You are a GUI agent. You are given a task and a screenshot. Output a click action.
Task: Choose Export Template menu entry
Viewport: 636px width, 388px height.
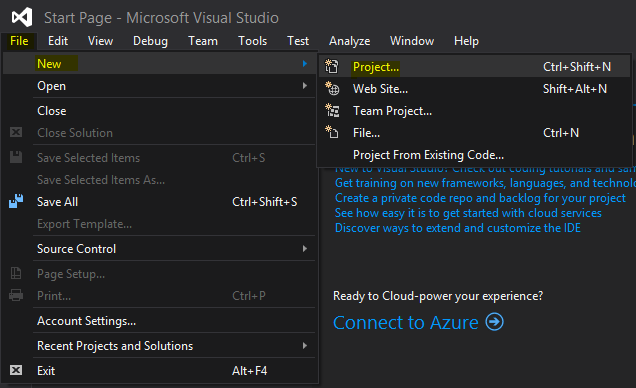pos(159,223)
